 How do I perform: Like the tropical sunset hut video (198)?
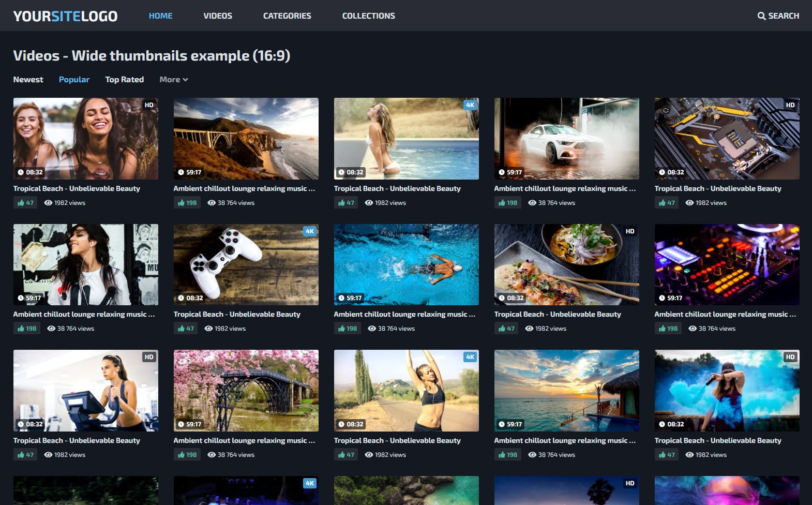(508, 455)
